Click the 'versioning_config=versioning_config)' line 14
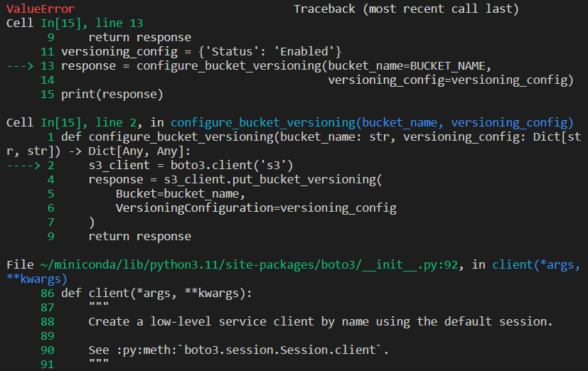The image size is (588, 371). pyautogui.click(x=451, y=80)
